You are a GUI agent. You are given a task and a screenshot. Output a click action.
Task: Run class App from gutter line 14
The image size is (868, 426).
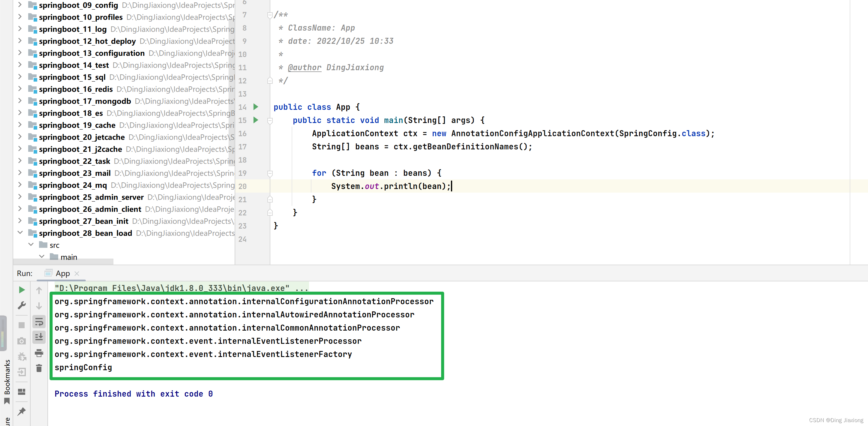tap(256, 107)
